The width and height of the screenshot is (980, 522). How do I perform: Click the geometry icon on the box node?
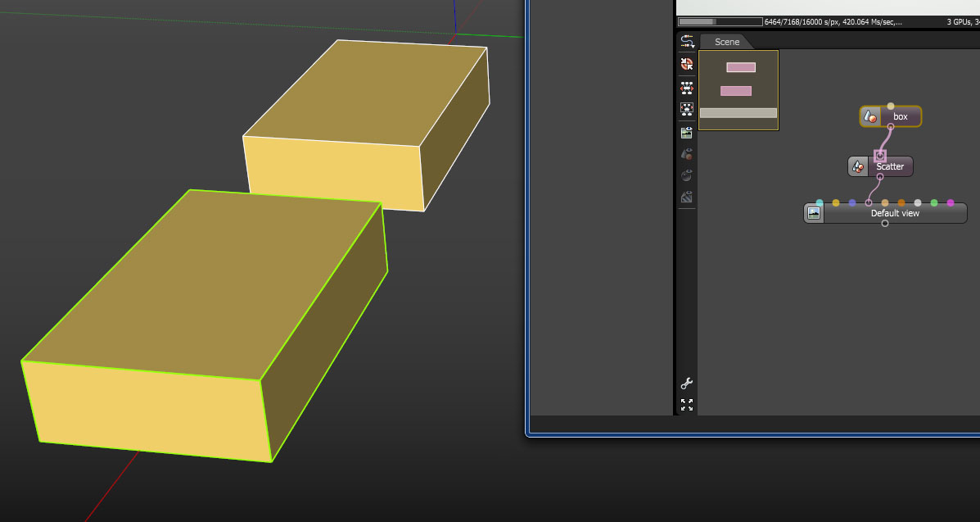(870, 116)
